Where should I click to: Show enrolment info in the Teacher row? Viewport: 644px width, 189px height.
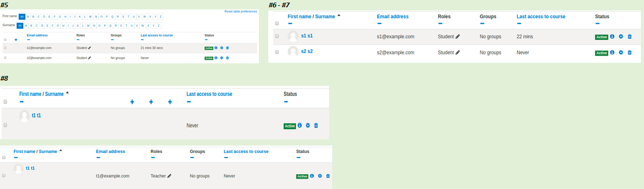312,176
